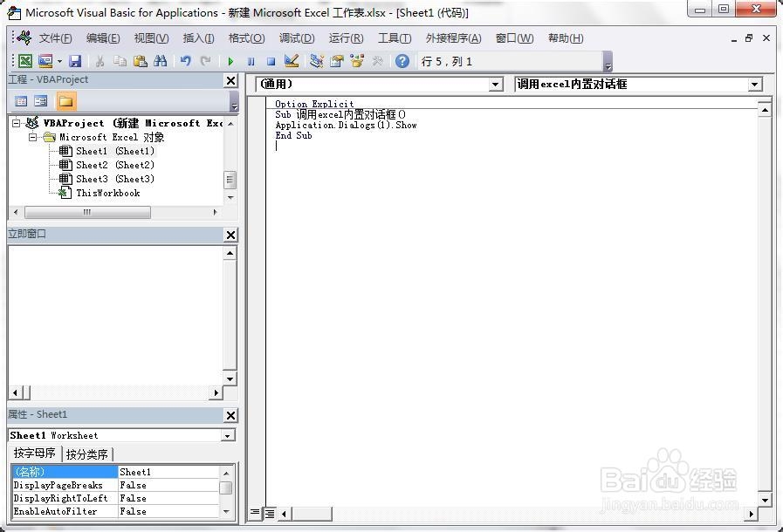Click the Reset stop icon
Screen dimensions: 783x532
[271, 61]
